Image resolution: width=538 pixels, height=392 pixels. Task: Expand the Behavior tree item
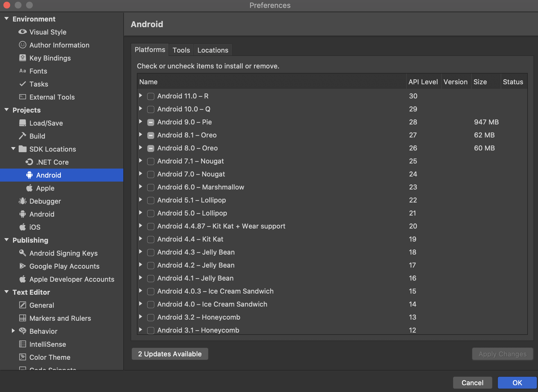[13, 331]
